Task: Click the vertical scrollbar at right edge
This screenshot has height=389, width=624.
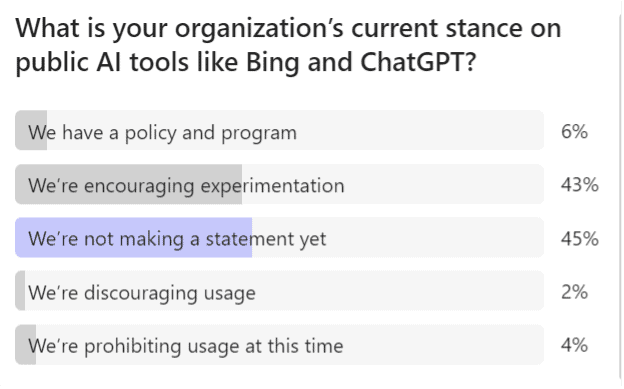Action: [x=620, y=194]
